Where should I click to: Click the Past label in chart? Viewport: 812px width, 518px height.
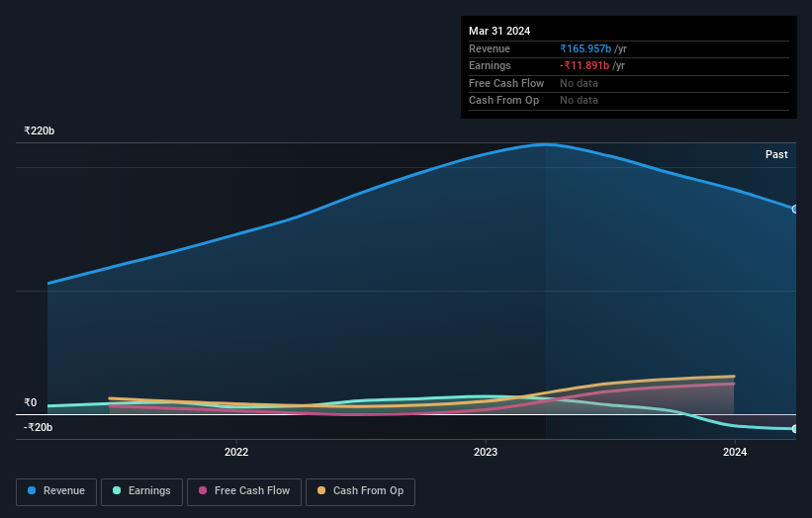click(776, 154)
